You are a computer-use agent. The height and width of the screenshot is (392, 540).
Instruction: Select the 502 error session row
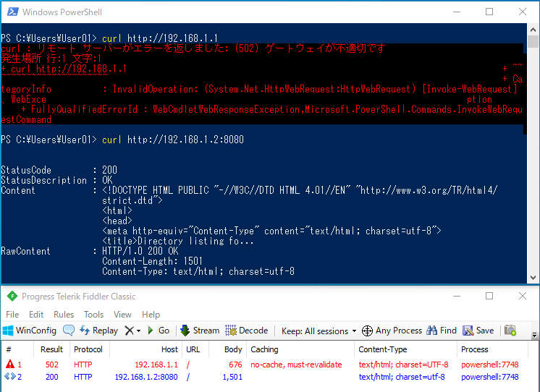(217, 365)
